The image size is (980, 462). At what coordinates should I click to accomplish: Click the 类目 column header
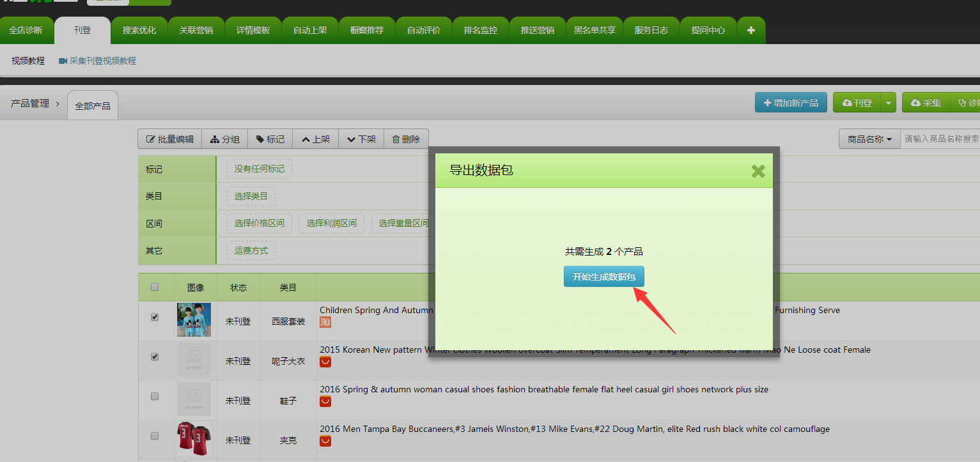(288, 288)
